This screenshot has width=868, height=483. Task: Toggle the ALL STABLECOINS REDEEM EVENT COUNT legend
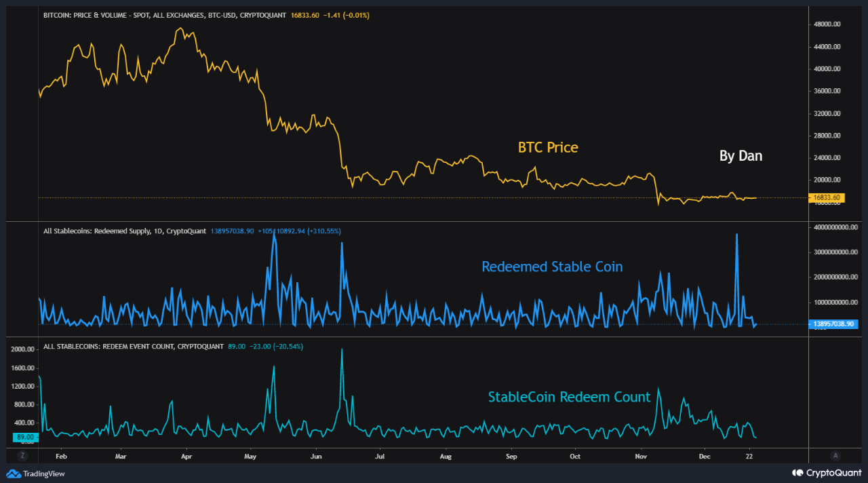pyautogui.click(x=132, y=346)
